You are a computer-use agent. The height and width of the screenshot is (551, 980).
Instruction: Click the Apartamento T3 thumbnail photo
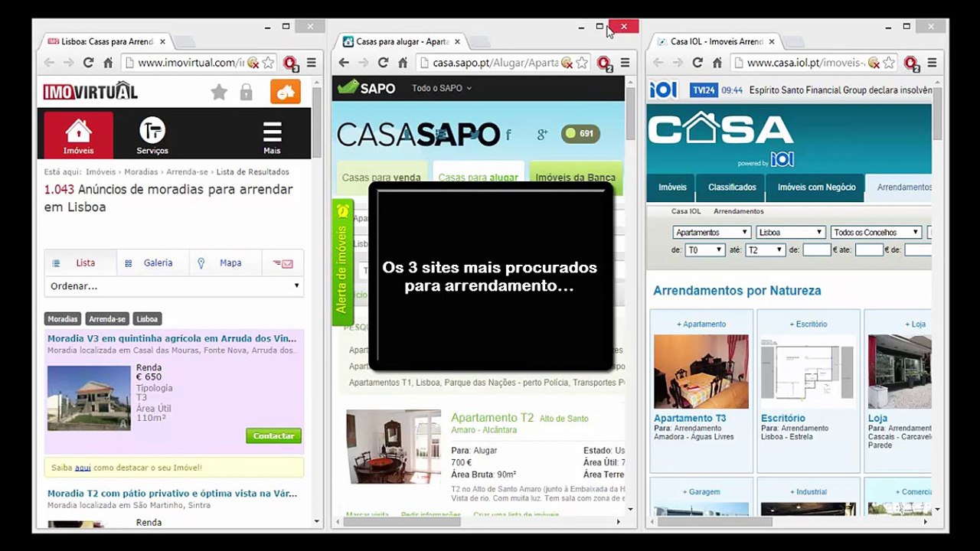click(x=701, y=371)
